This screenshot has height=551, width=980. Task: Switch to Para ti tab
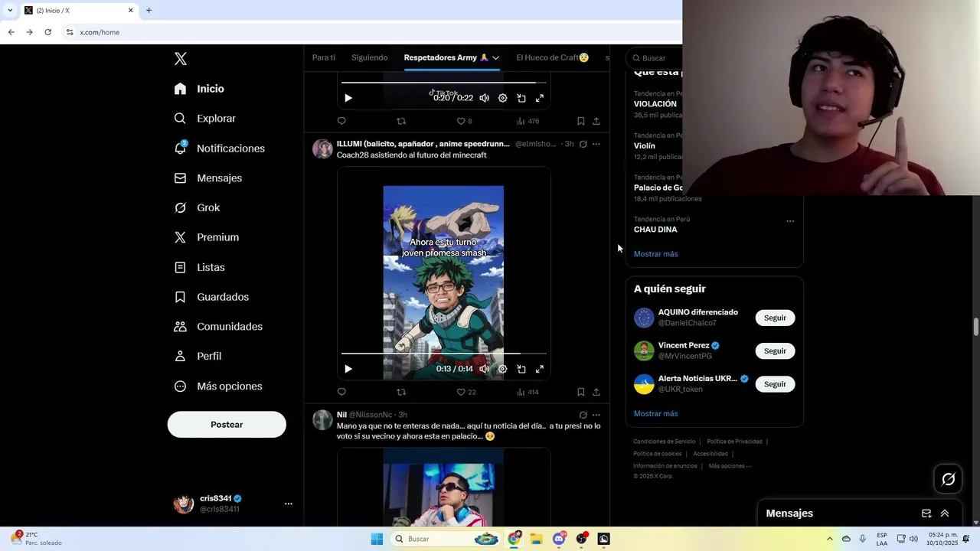click(x=324, y=57)
